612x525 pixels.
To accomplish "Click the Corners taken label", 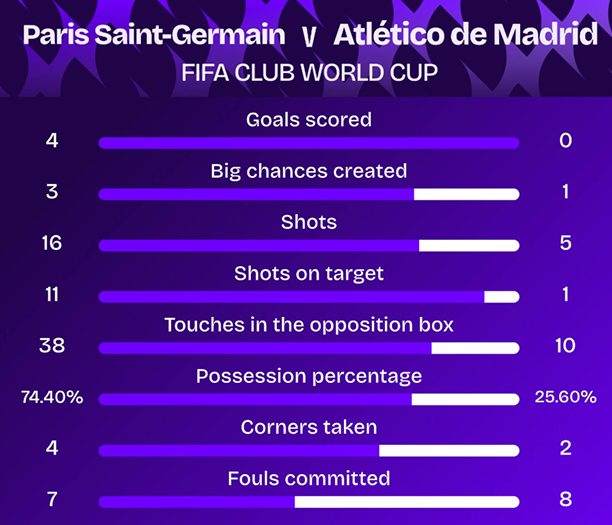I will coord(309,427).
